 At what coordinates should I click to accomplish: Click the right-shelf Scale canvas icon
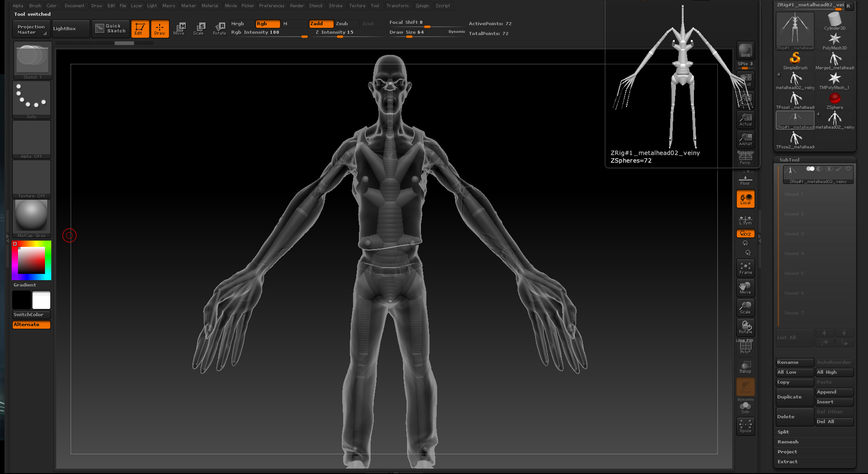pyautogui.click(x=745, y=308)
